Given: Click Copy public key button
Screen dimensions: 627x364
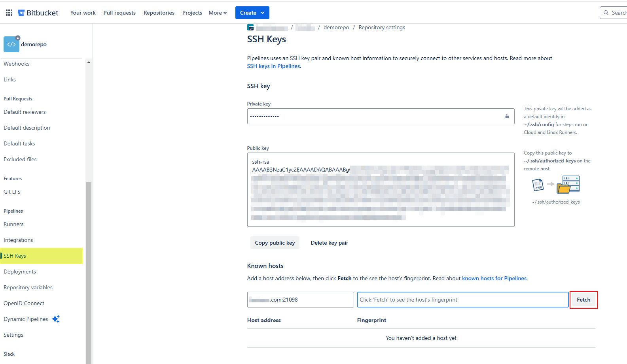Looking at the screenshot, I should (275, 243).
